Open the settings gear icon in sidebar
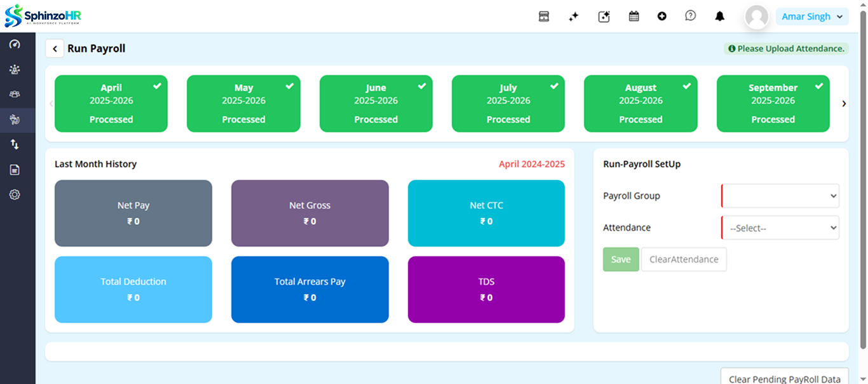The image size is (868, 384). click(x=15, y=195)
